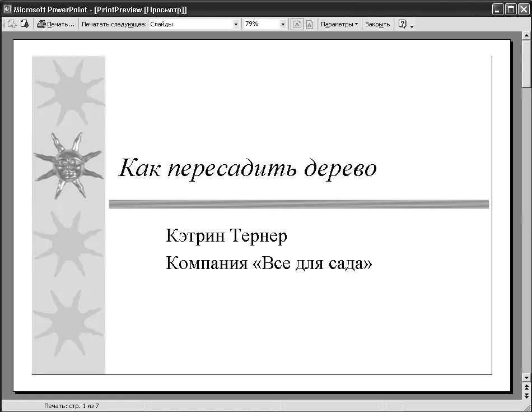
Task: Click next page double arrow on scrollbar
Action: 526,395
